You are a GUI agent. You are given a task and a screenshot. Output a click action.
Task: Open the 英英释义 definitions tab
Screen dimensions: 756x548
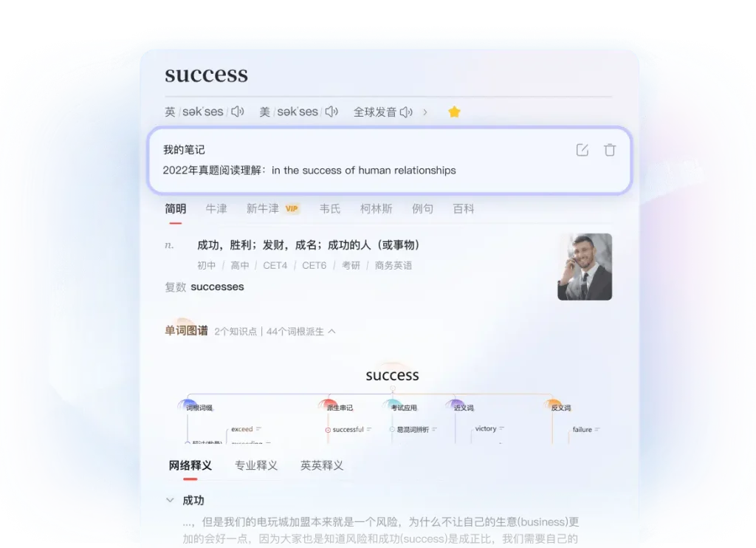point(320,465)
